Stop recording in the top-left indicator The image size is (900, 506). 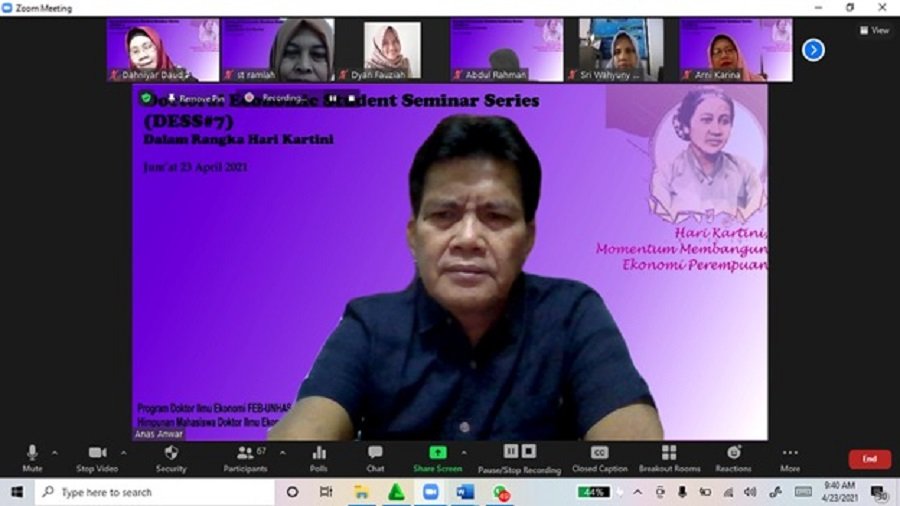351,99
